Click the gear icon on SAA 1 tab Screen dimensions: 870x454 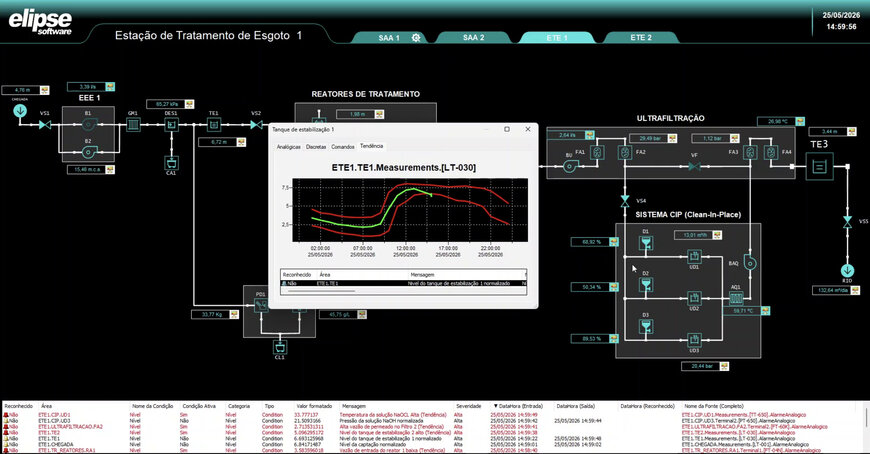[416, 38]
